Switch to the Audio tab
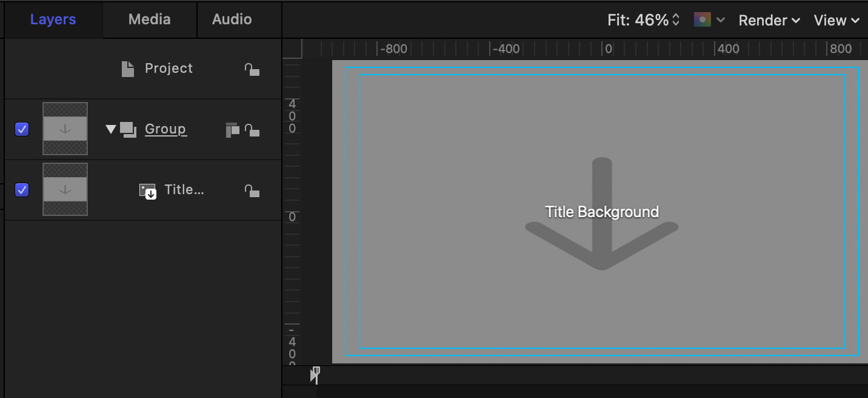The width and height of the screenshot is (868, 398). pyautogui.click(x=232, y=19)
